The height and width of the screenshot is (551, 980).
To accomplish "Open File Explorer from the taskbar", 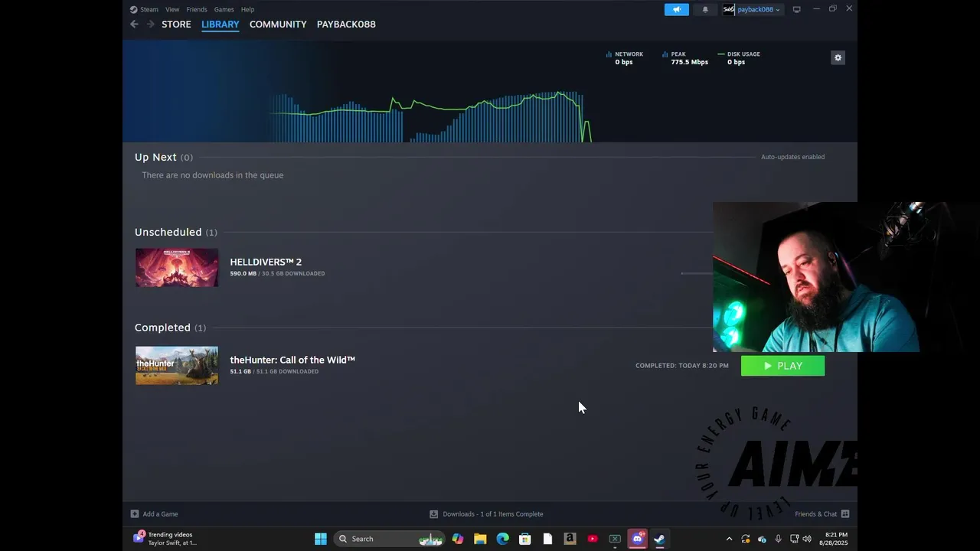I will click(480, 539).
